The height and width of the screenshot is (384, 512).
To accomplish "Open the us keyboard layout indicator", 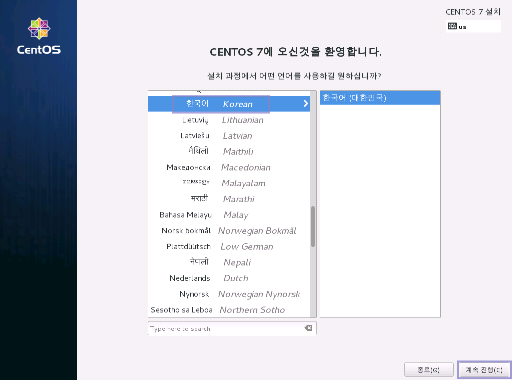I will tap(473, 26).
